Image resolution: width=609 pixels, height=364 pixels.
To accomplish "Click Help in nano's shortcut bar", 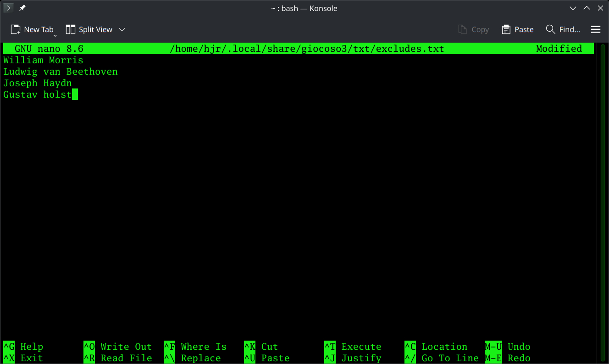I will click(31, 347).
